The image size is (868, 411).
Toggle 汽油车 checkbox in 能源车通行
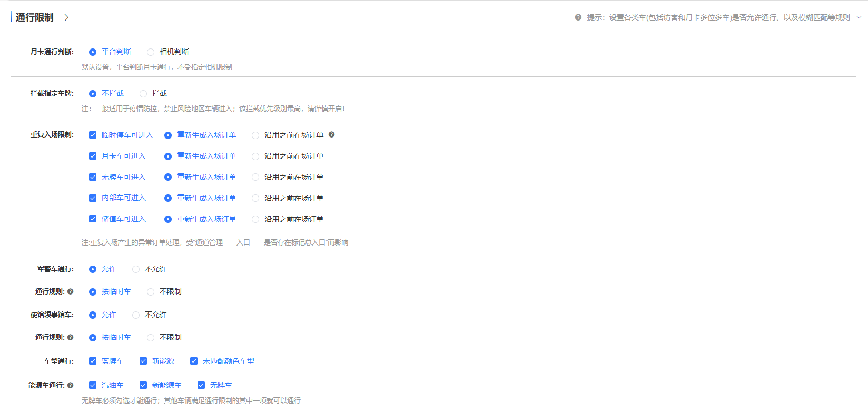pyautogui.click(x=93, y=385)
